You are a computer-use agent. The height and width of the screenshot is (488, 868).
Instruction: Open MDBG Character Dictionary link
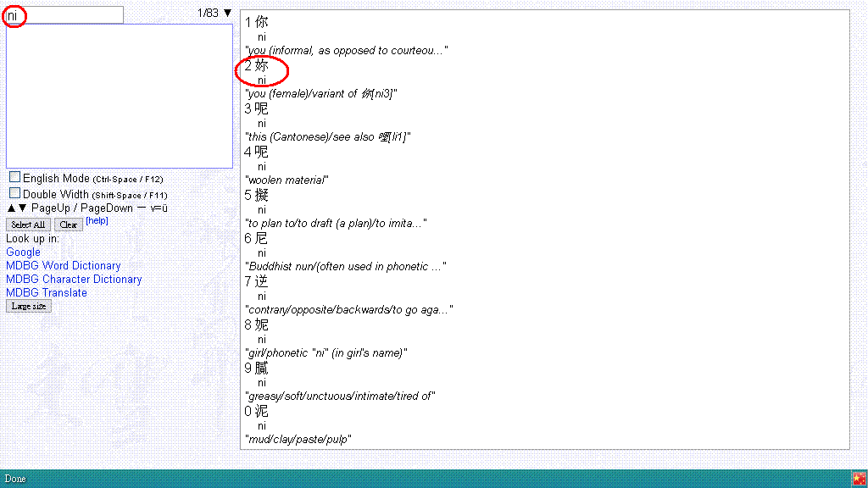[x=74, y=279]
